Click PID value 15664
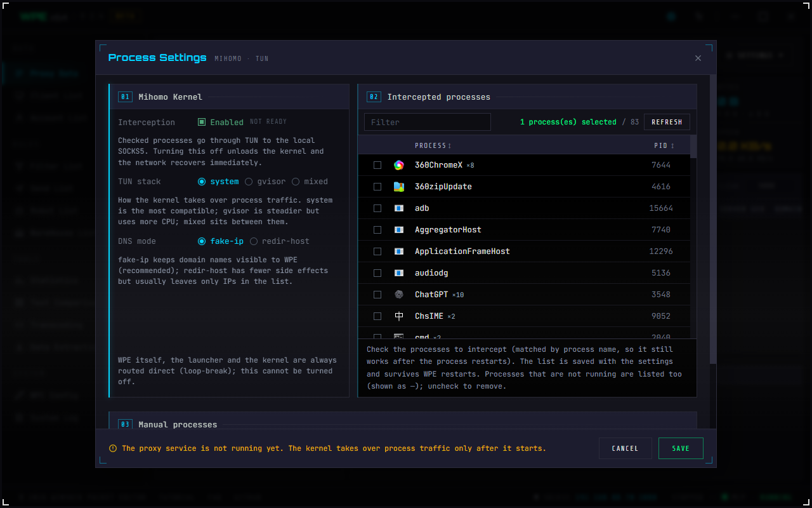The height and width of the screenshot is (508, 812). coord(661,208)
